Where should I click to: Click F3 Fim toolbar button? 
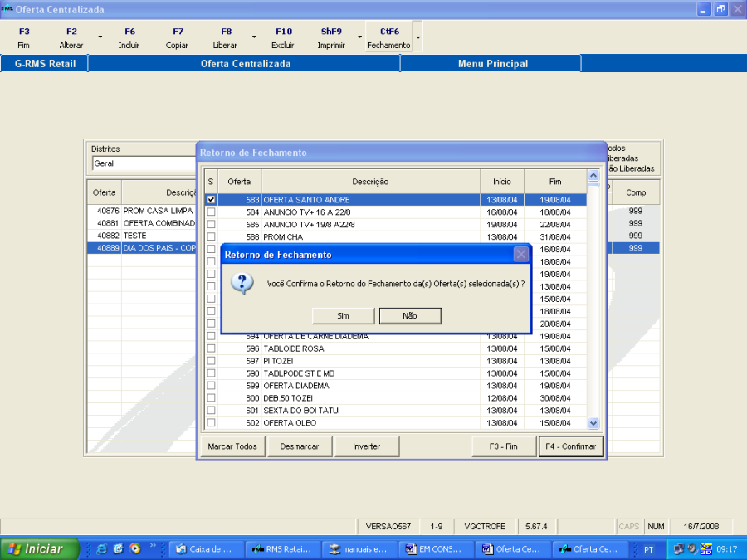[24, 37]
